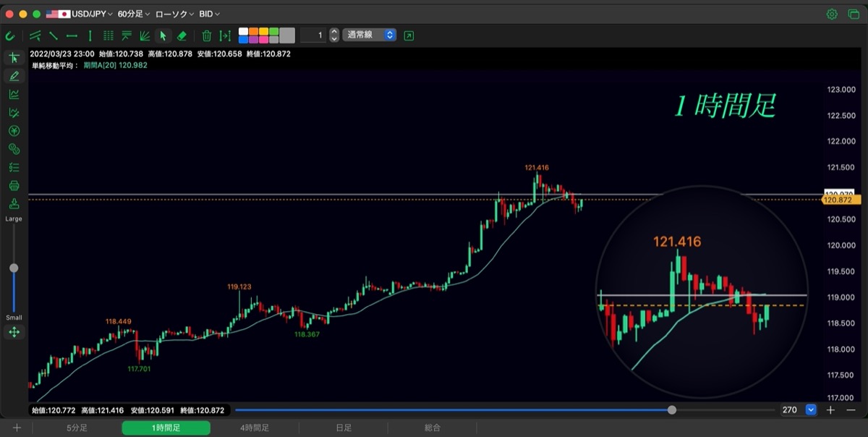The height and width of the screenshot is (437, 868).
Task: Toggle the crosshair cursor button in sidebar
Action: [x=14, y=58]
